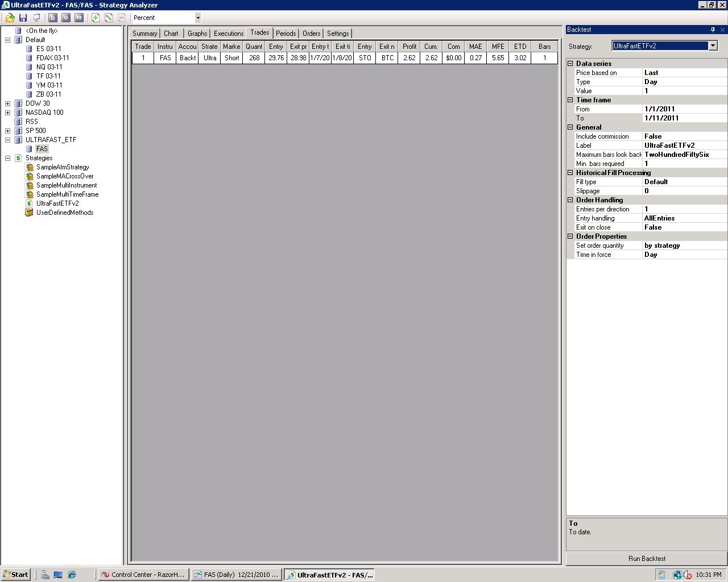This screenshot has width=728, height=582.
Task: Click the Run Backtest button
Action: click(x=647, y=559)
